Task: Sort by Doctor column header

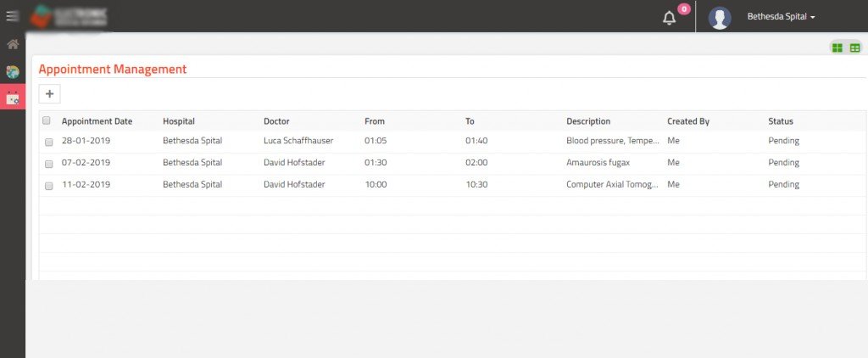Action: (276, 121)
